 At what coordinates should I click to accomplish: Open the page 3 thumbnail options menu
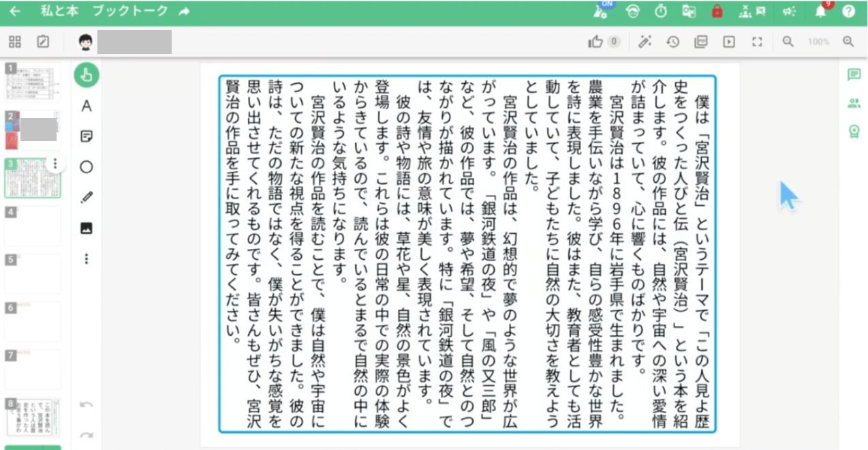55,164
